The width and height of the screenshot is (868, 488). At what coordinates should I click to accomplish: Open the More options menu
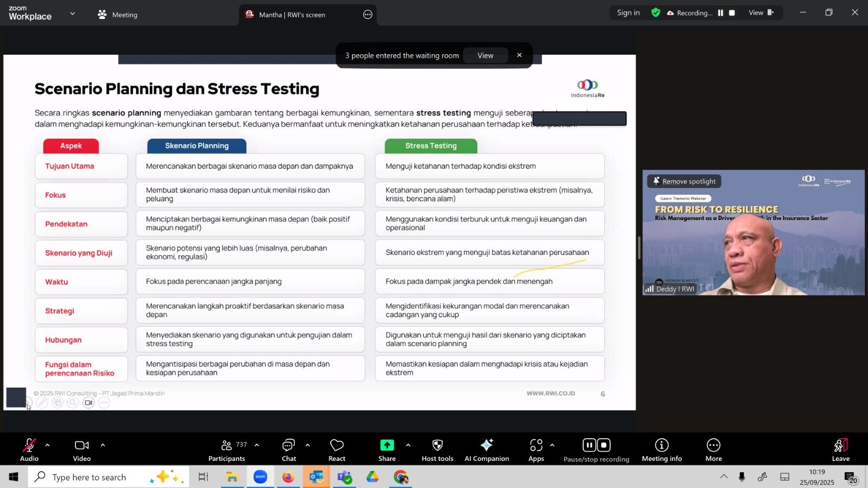tap(713, 450)
